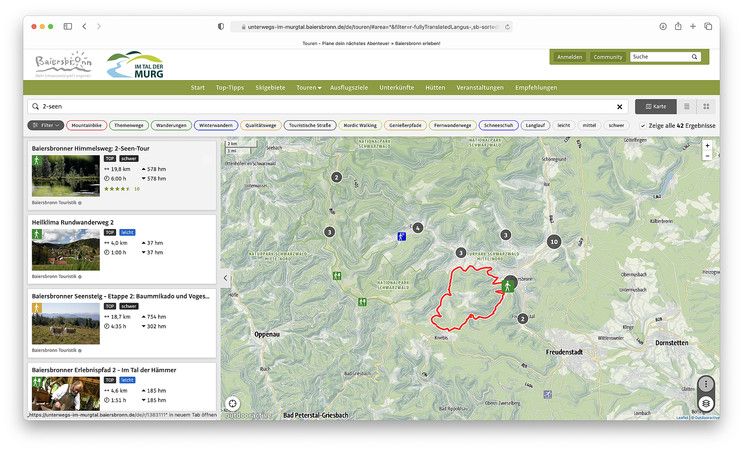The image size is (743, 451).
Task: Toggle the Schneeschuh filter chip
Action: 498,126
